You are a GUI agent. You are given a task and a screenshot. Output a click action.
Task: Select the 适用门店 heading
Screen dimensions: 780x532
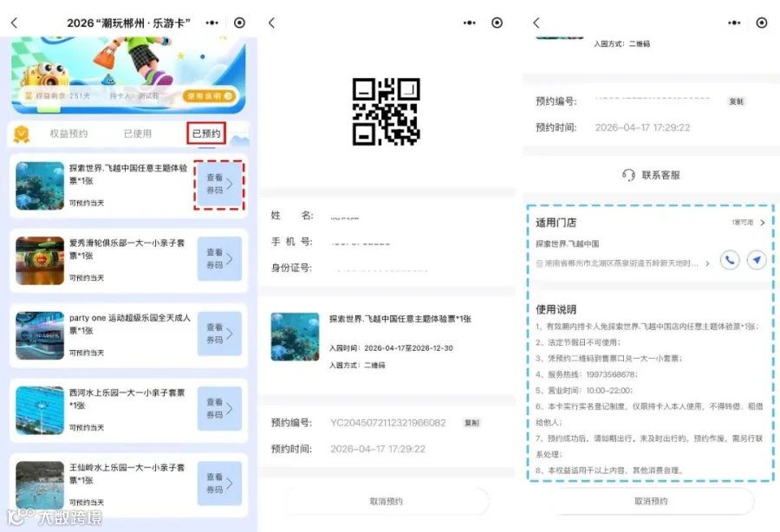[x=556, y=223]
